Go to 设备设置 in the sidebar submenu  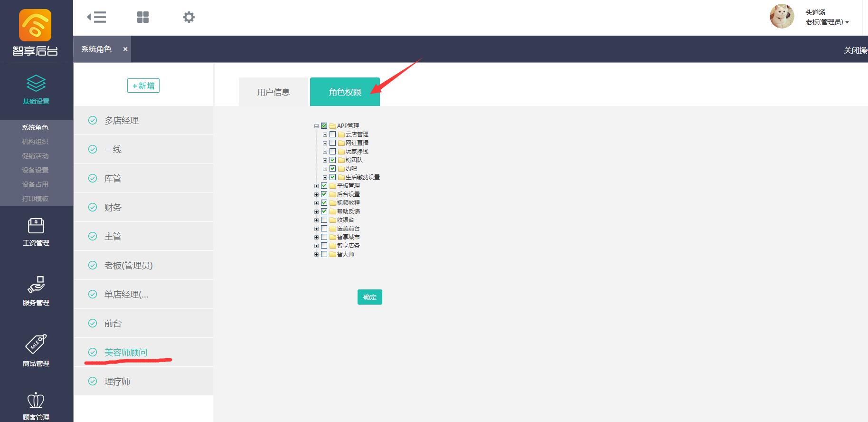click(35, 170)
